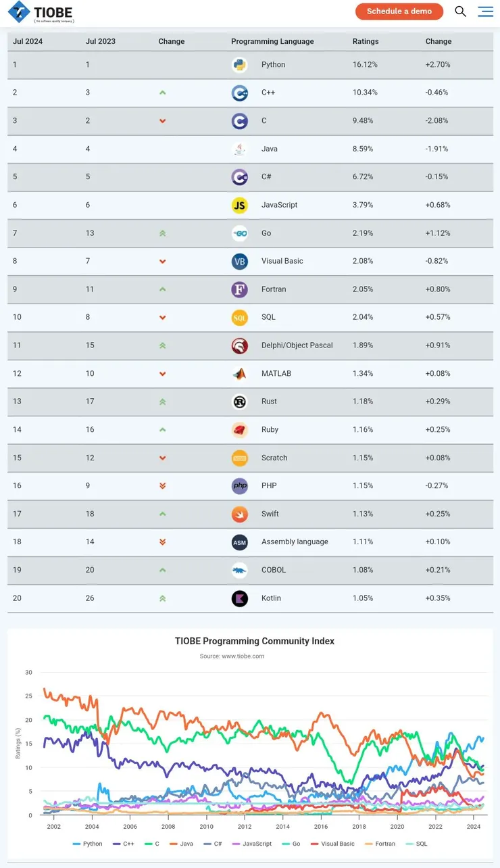500x868 pixels.
Task: Click the Swift bird logo icon
Action: (239, 514)
